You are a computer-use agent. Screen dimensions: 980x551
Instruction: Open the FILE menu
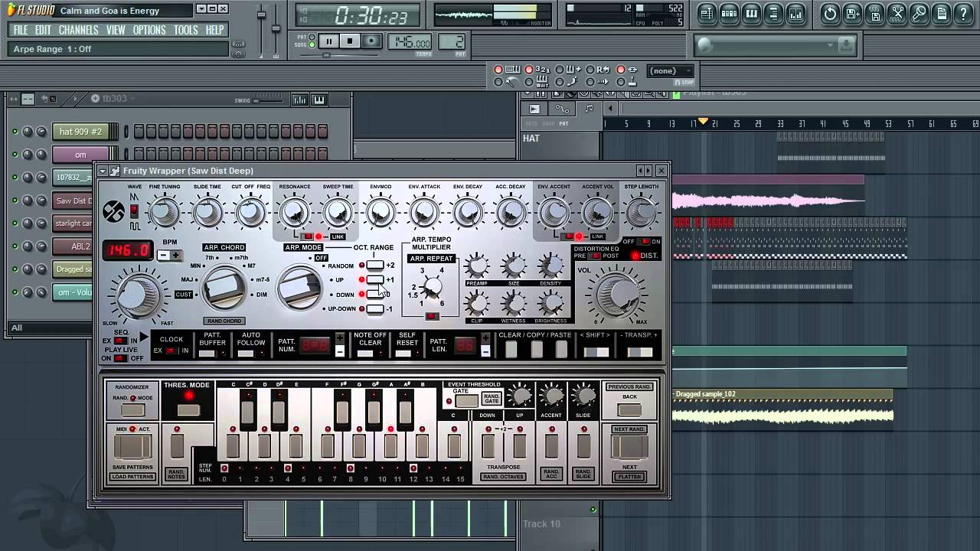pyautogui.click(x=21, y=30)
